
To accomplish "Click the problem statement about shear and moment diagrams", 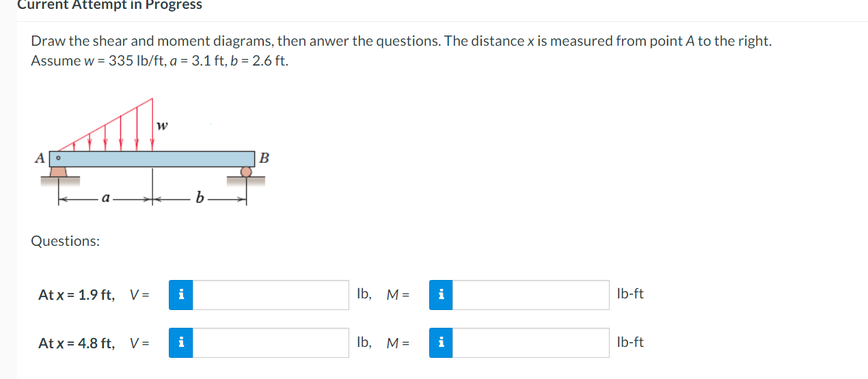I will (x=401, y=51).
